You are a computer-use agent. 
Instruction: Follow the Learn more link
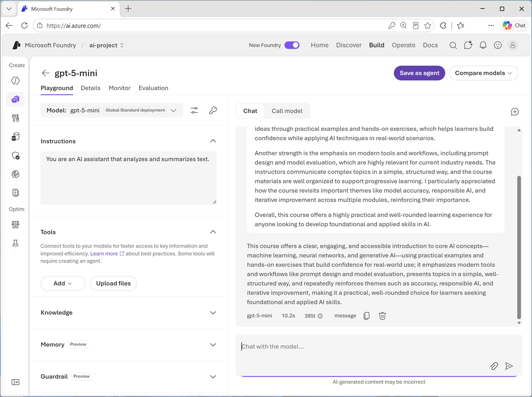107,254
